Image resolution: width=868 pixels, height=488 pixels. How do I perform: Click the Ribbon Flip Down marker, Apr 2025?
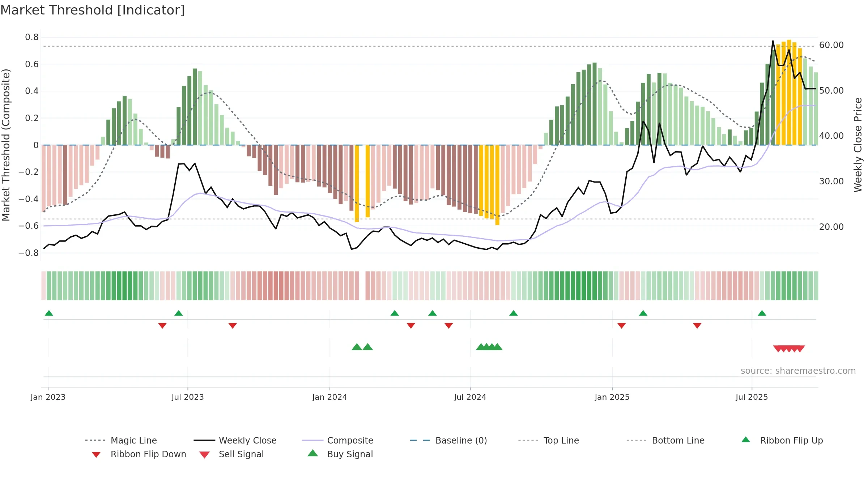(x=697, y=326)
